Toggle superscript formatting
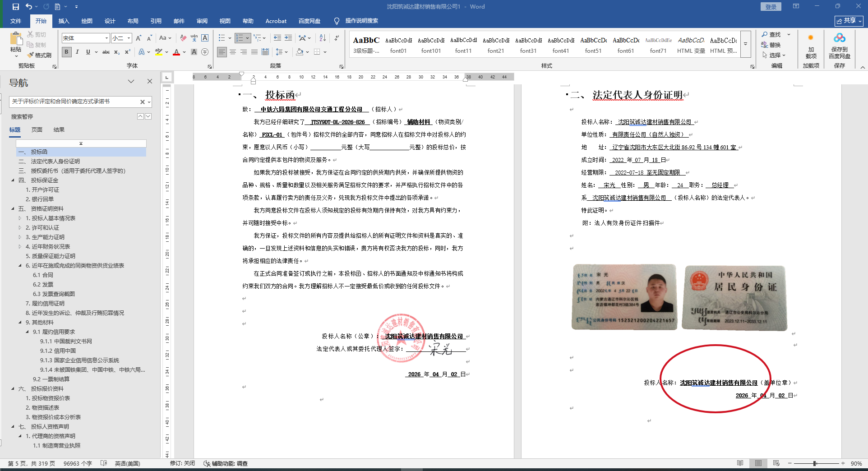The image size is (868, 471). click(128, 52)
